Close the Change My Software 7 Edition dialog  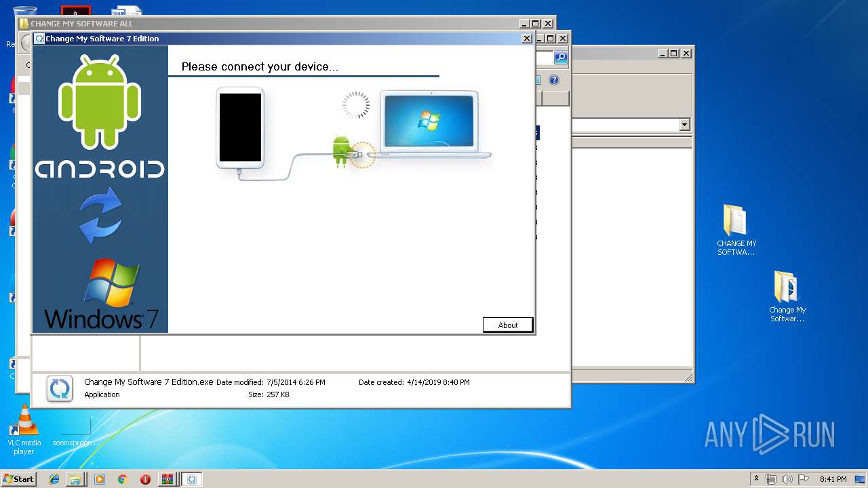pos(526,39)
